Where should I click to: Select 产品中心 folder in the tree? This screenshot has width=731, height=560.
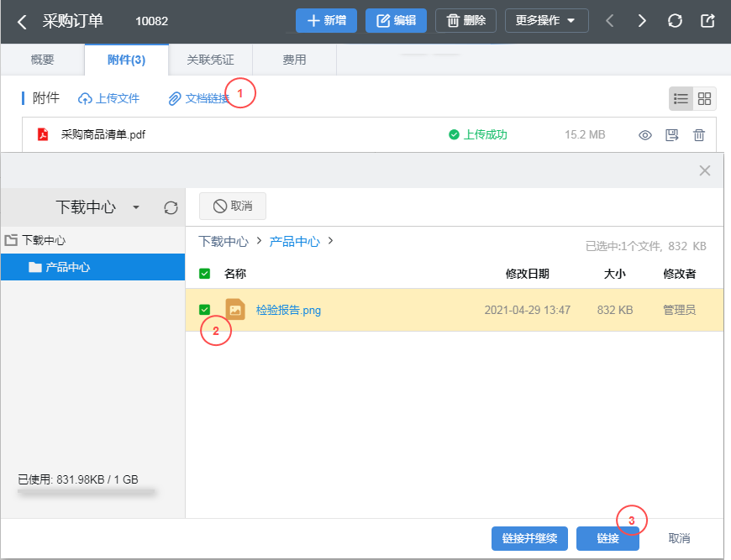pos(67,268)
